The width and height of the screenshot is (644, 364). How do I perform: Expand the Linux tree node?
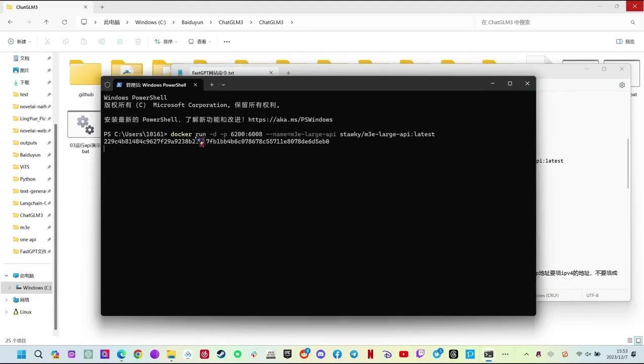7,312
